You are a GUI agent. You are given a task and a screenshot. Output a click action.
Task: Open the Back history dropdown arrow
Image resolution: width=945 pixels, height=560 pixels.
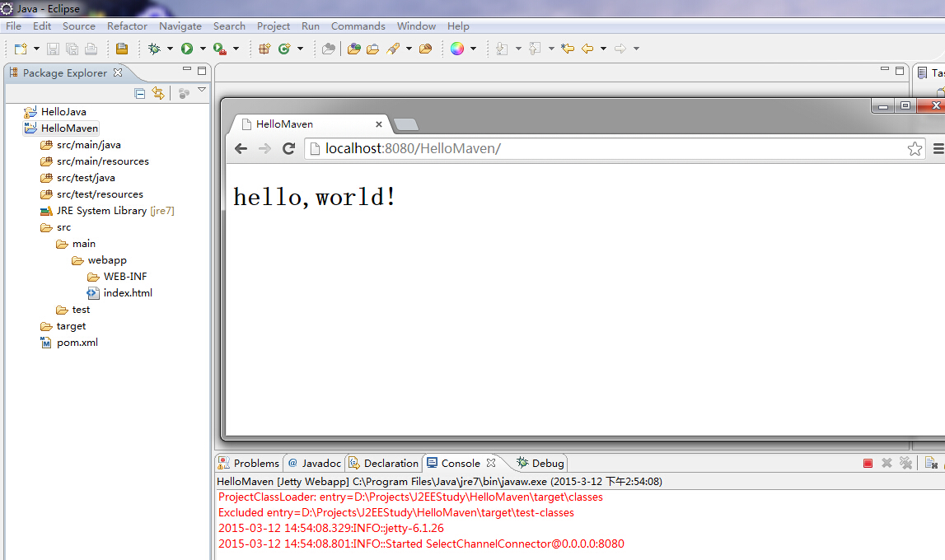[x=603, y=49]
